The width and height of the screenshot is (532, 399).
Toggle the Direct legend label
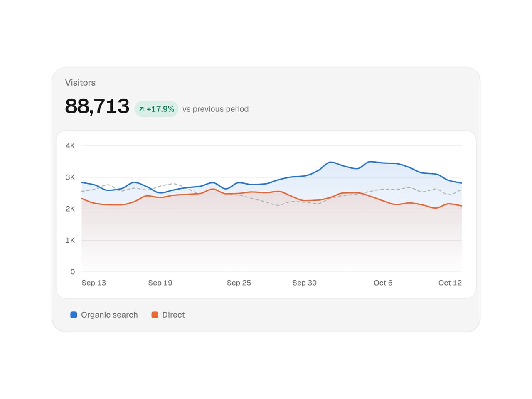click(173, 315)
